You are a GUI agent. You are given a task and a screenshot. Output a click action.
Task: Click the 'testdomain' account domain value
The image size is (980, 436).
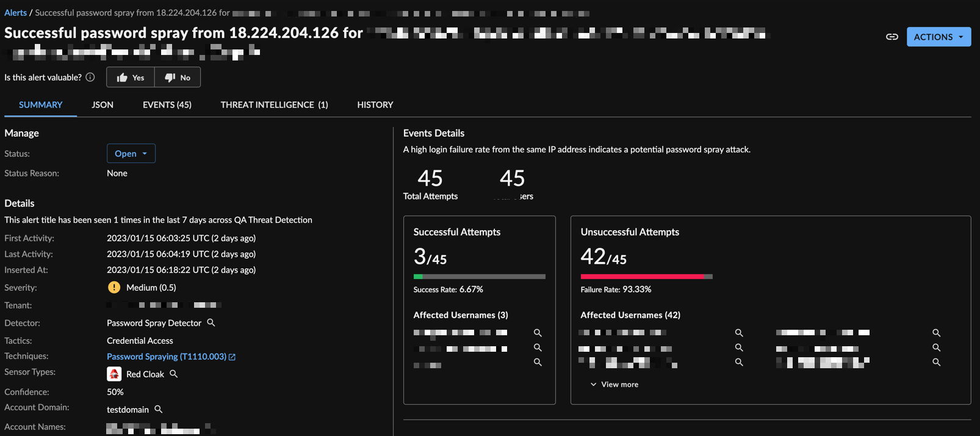point(128,410)
